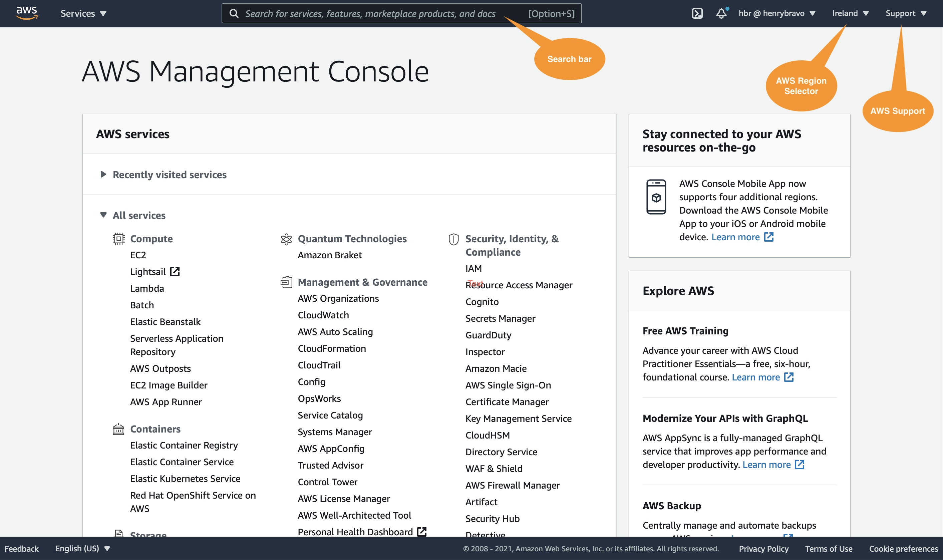This screenshot has height=560, width=943.
Task: Open Resource Access Manager
Action: tap(519, 285)
